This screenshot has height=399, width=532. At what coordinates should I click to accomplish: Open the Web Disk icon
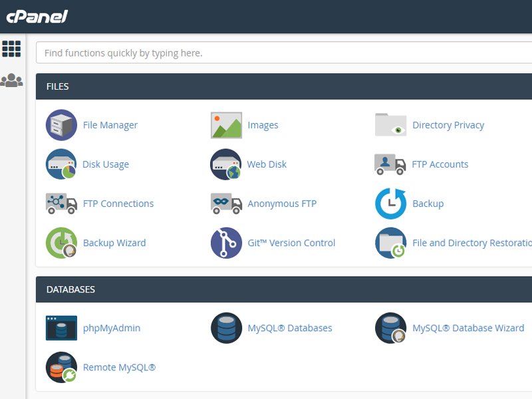tap(226, 164)
